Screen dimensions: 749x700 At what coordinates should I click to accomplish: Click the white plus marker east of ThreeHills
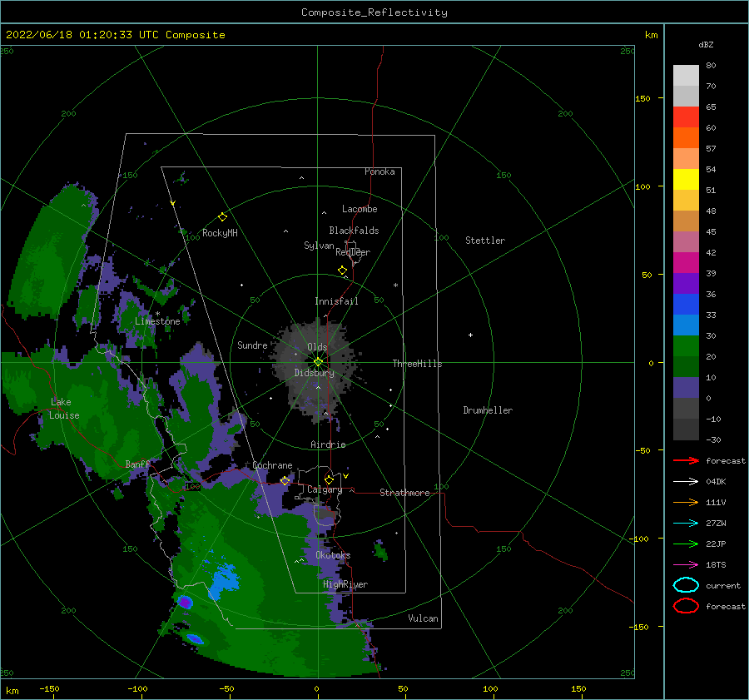tap(470, 335)
